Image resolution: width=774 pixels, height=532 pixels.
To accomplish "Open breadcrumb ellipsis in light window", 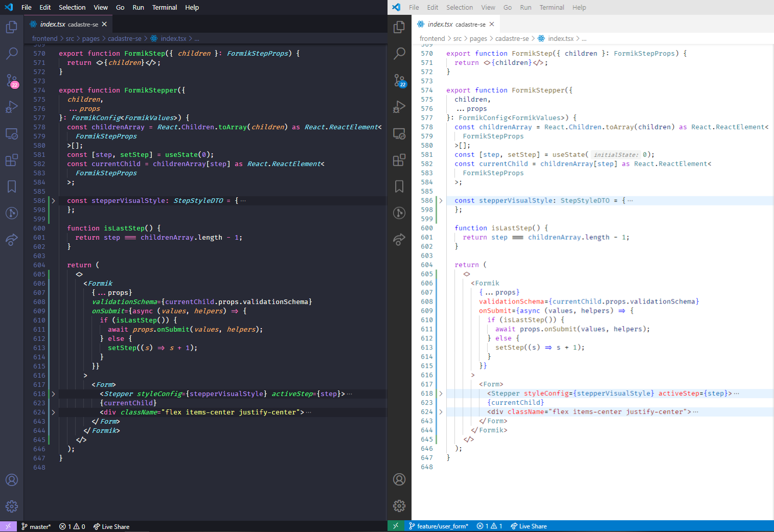I will 584,39.
